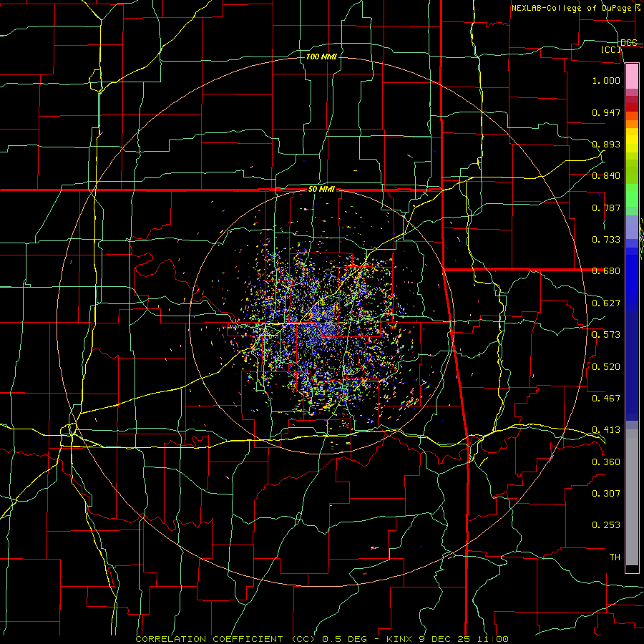Click the 9 DEC 25 11:00 timestamp
The width and height of the screenshot is (644, 644).
click(x=464, y=639)
